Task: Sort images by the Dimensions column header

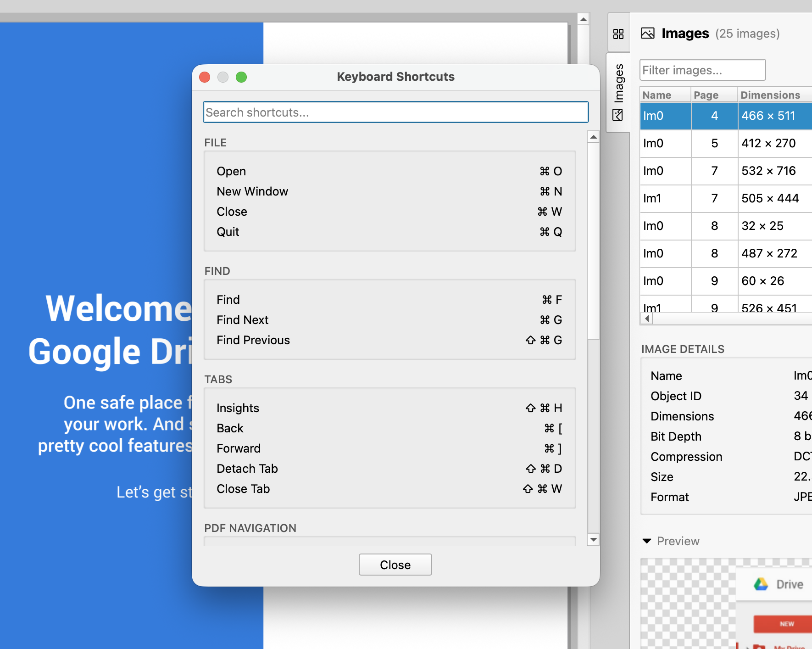Action: pyautogui.click(x=775, y=95)
